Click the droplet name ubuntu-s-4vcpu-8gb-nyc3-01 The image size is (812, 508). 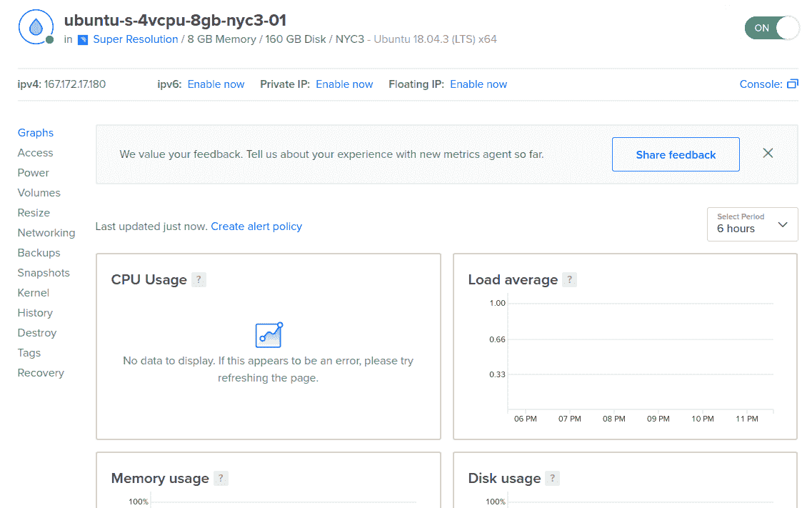coord(175,20)
